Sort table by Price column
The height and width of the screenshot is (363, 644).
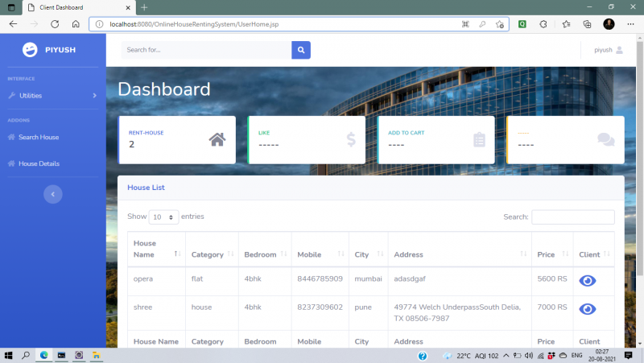point(552,249)
